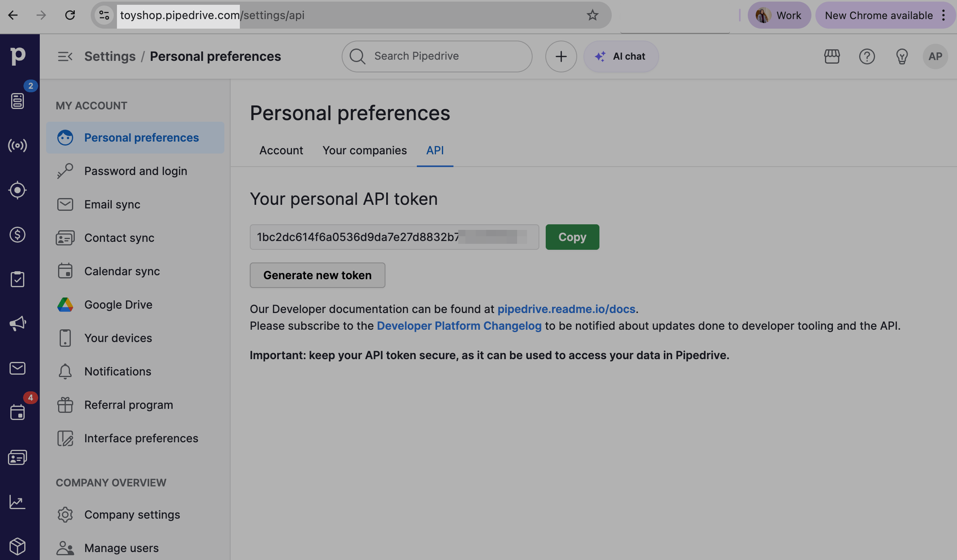Click Generate new token button
The image size is (957, 560).
click(x=317, y=275)
